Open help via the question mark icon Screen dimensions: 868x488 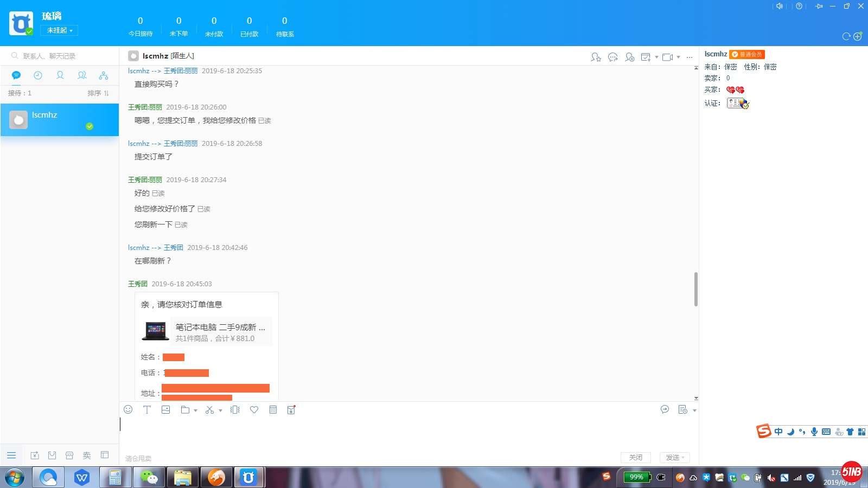799,6
